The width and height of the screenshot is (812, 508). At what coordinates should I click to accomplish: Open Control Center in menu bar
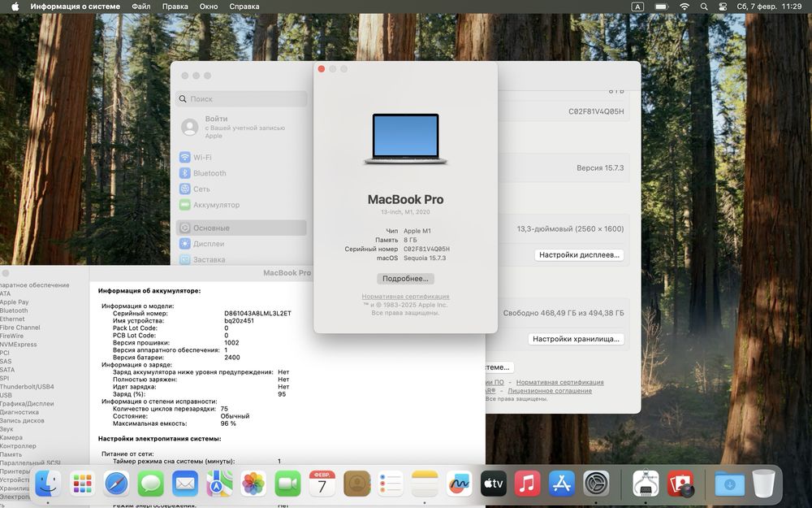click(x=723, y=7)
